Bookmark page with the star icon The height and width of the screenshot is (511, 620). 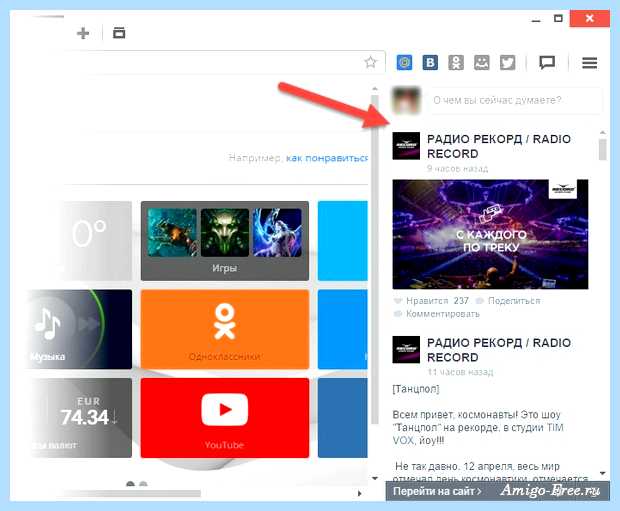point(370,62)
